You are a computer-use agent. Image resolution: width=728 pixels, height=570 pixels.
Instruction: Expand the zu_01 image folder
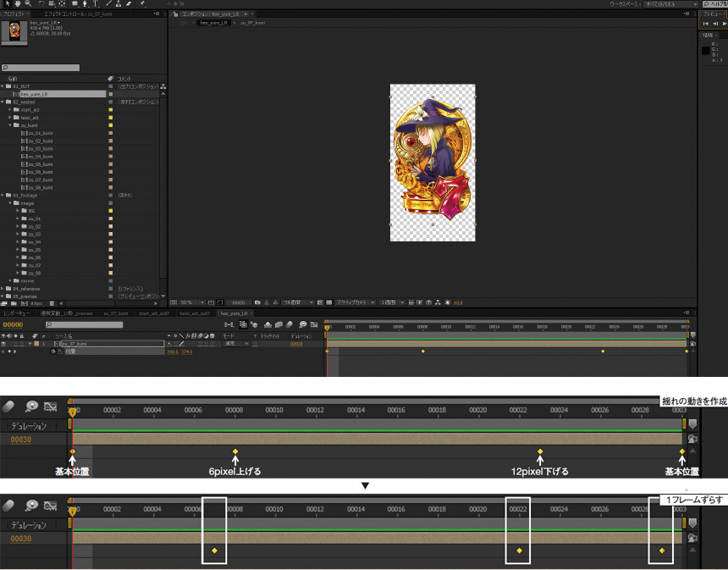pos(18,219)
